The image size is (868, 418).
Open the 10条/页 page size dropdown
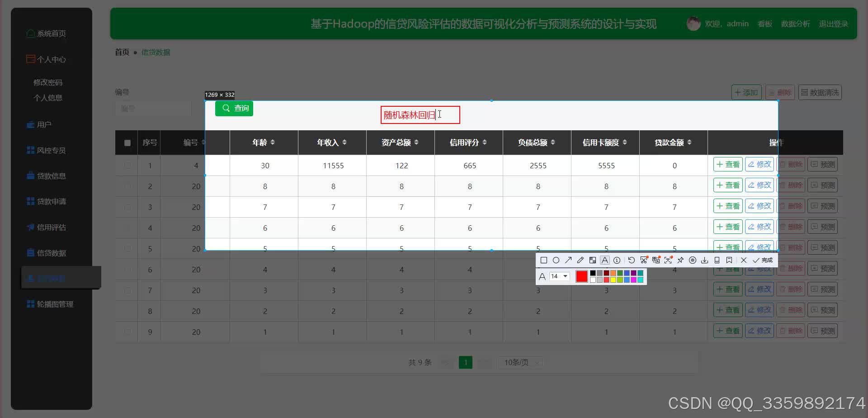click(x=520, y=362)
